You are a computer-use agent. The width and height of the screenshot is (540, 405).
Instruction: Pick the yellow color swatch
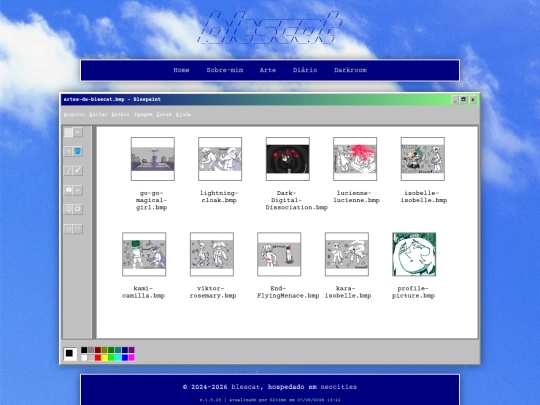(104, 357)
